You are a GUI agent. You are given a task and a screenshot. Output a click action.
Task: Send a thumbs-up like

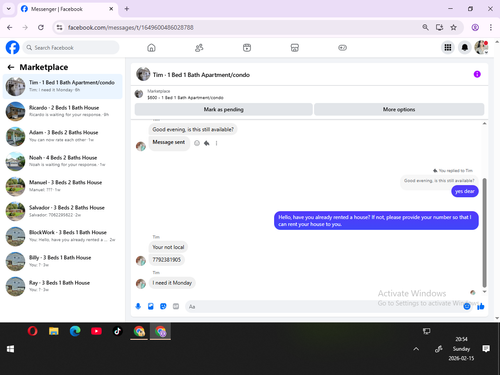tap(480, 306)
